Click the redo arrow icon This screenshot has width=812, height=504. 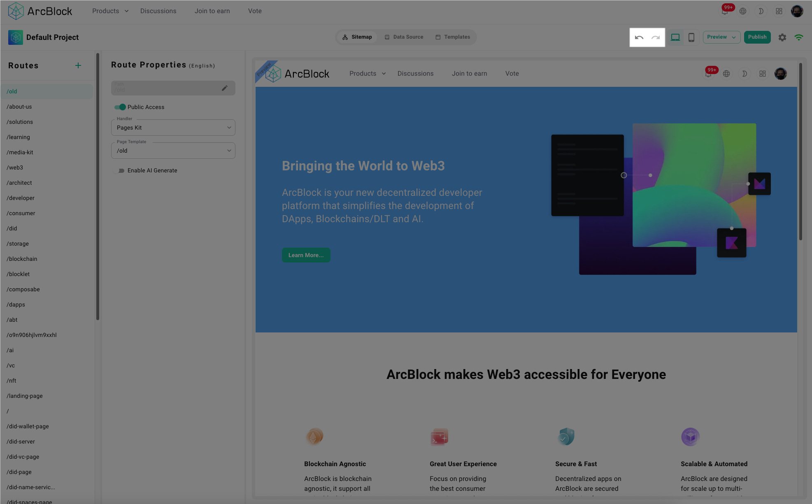click(x=656, y=37)
